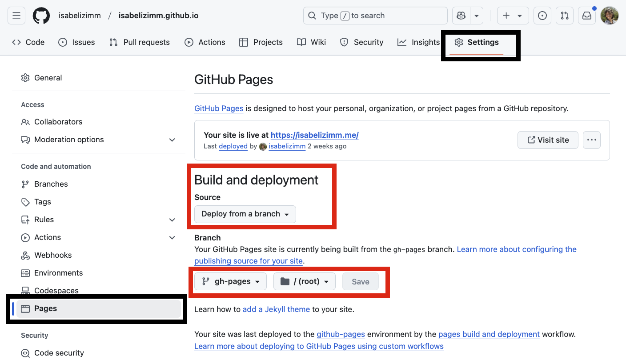Viewport: 626px width, 364px height.
Task: Expand the Rules chevron
Action: tap(172, 220)
